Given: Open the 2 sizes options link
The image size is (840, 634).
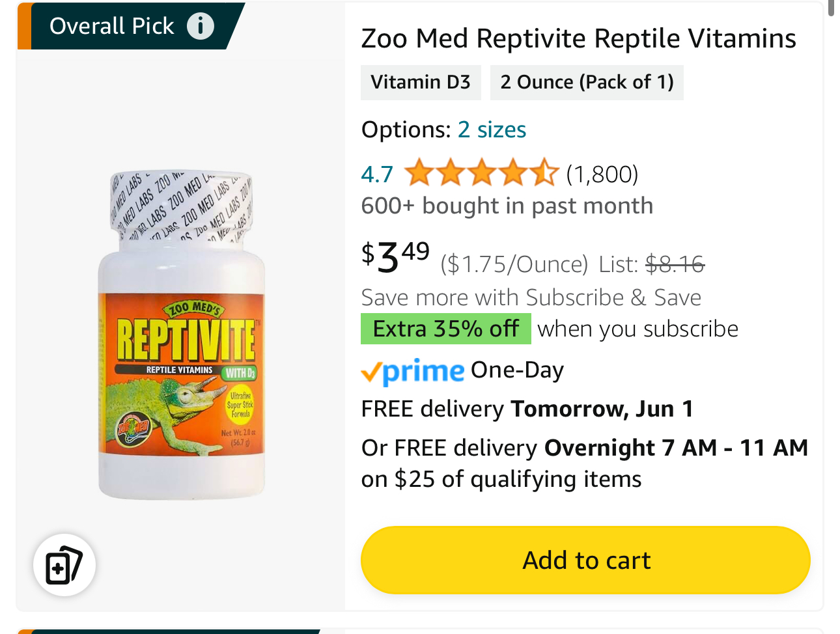Looking at the screenshot, I should [492, 130].
